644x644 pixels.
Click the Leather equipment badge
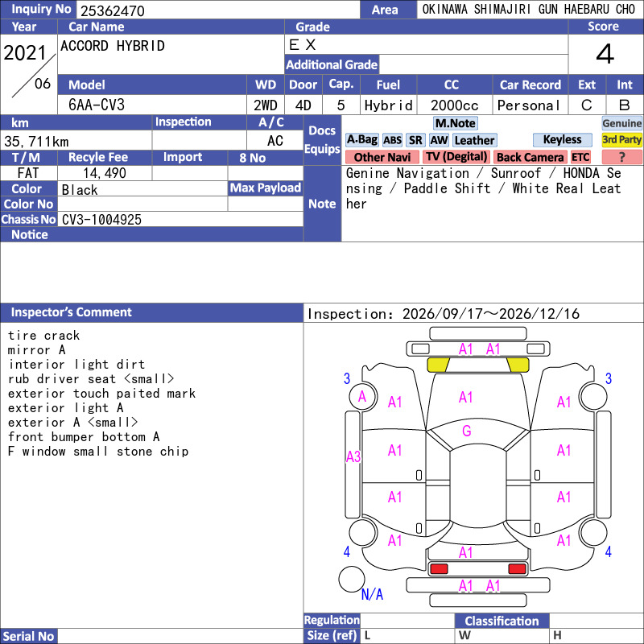coord(474,140)
